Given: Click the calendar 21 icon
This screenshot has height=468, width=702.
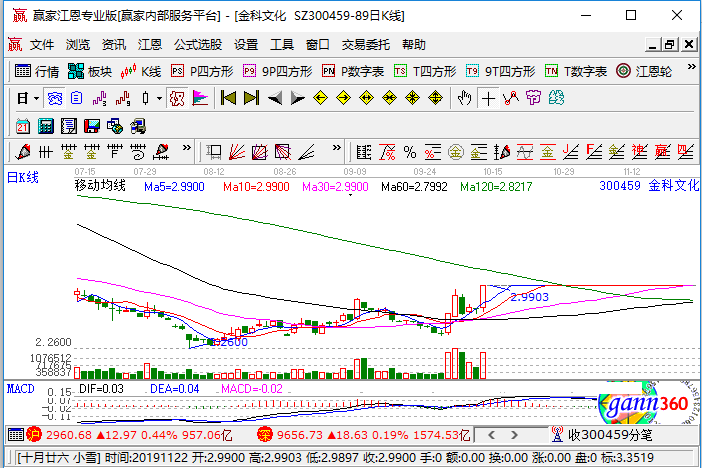Looking at the screenshot, I should pos(22,126).
